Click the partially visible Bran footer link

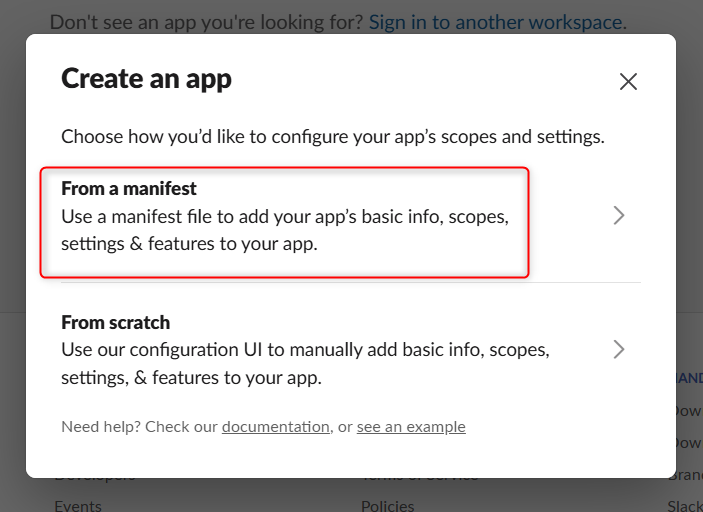point(685,477)
